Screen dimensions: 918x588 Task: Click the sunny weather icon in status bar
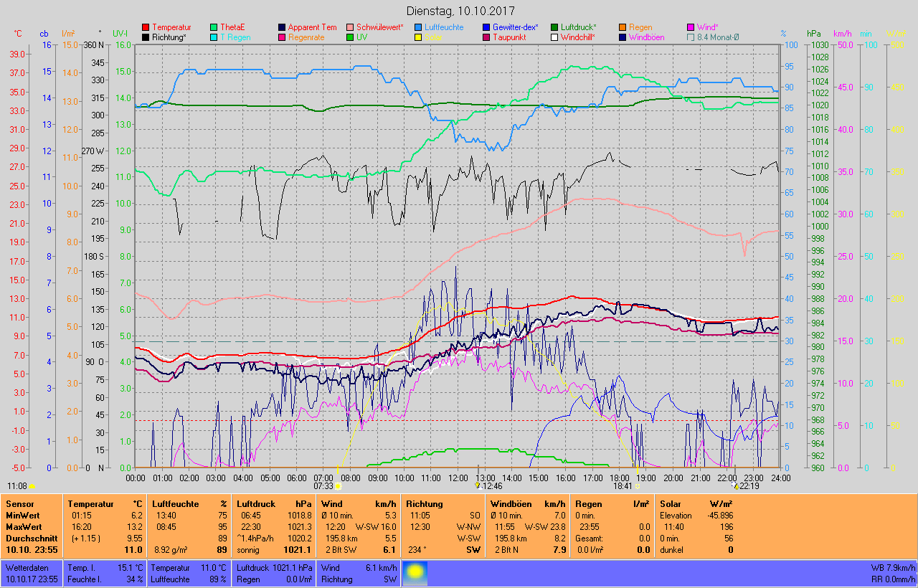(x=415, y=573)
